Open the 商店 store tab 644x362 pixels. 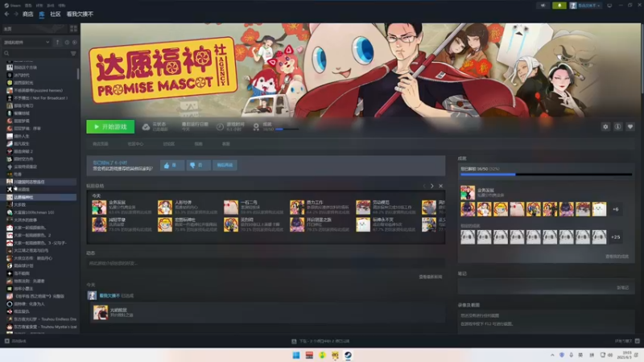tap(28, 14)
